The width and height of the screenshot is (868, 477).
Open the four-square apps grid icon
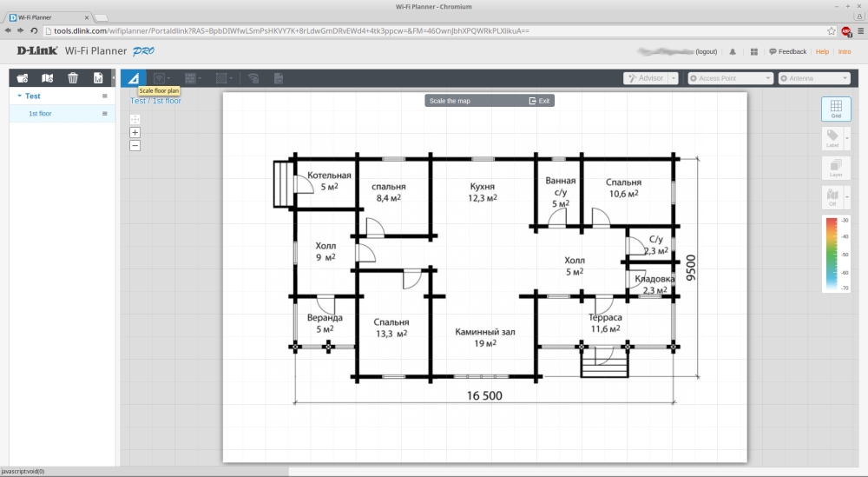[753, 52]
